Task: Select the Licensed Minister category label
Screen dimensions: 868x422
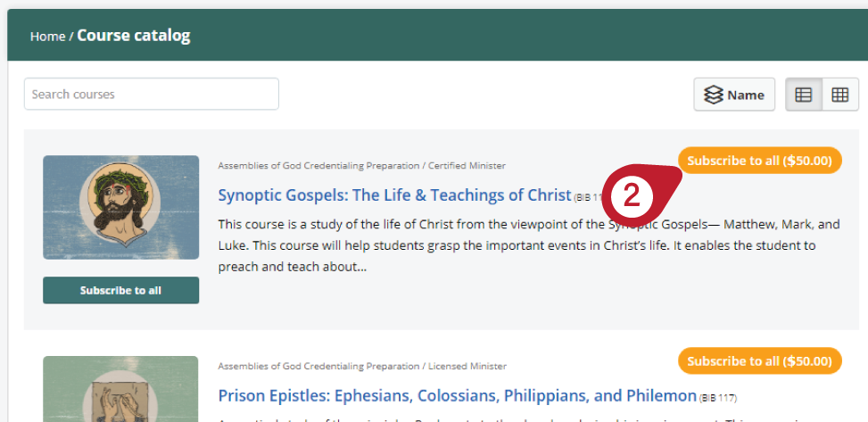Action: click(467, 366)
